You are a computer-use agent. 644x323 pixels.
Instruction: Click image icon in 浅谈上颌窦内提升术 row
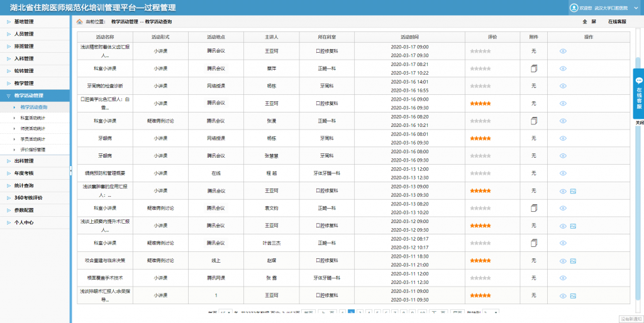pyautogui.click(x=573, y=226)
